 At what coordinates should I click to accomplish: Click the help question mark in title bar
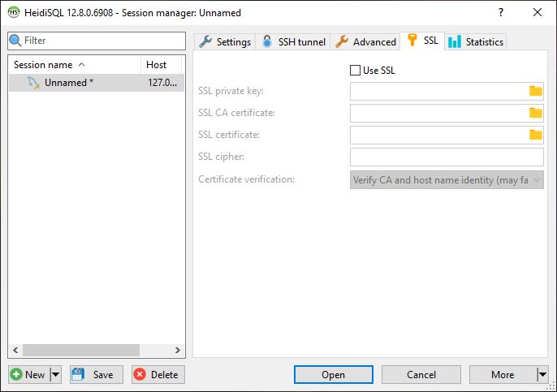tap(501, 12)
